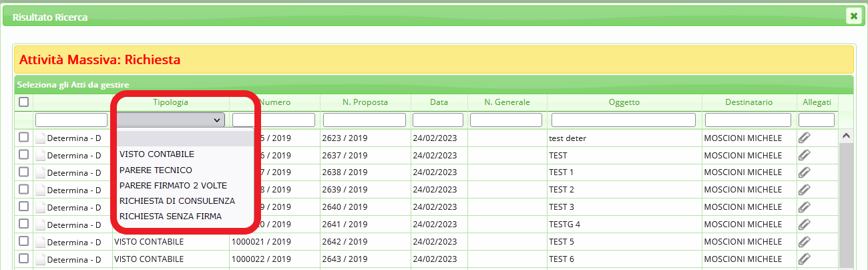Viewport: 868px width, 270px height.
Task: Sort table by Data column header
Action: pyautogui.click(x=439, y=102)
